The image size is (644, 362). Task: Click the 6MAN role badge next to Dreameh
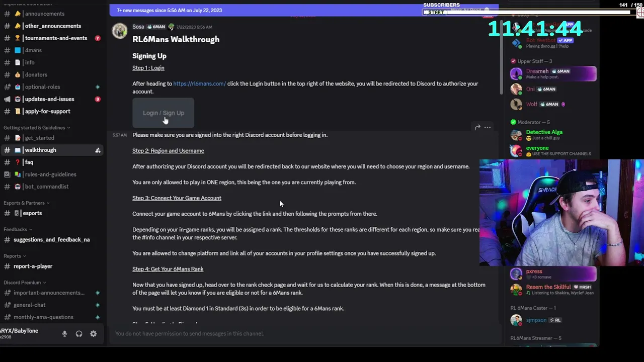click(560, 71)
